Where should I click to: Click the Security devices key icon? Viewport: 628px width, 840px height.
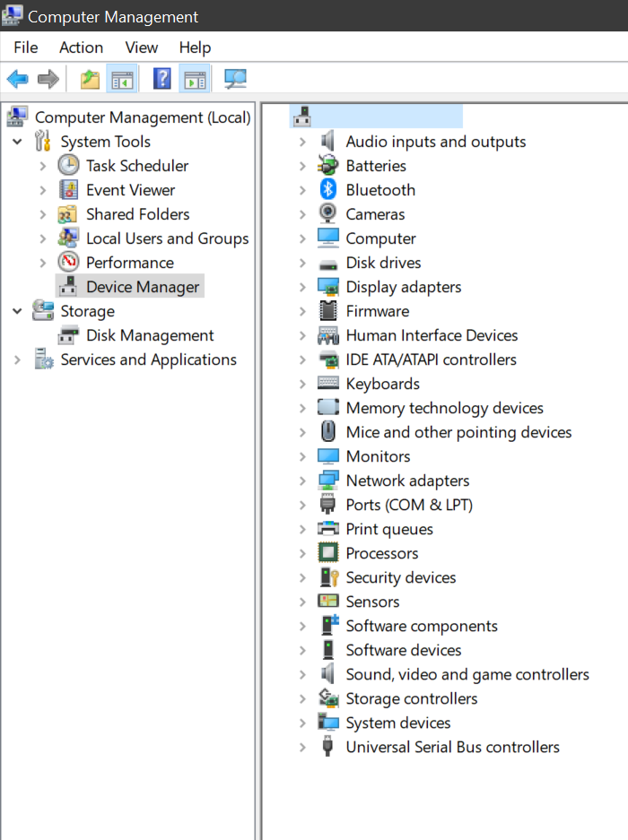click(328, 577)
